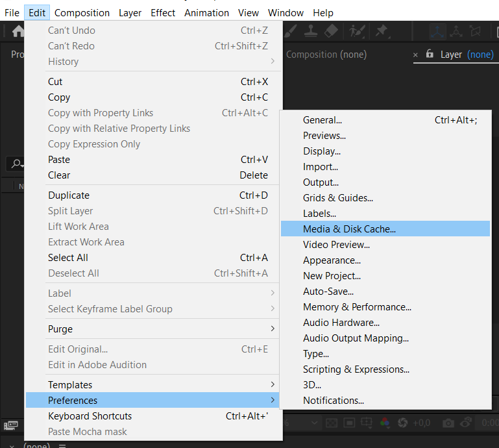
Task: Select the Puppet Pin tool
Action: (x=382, y=31)
